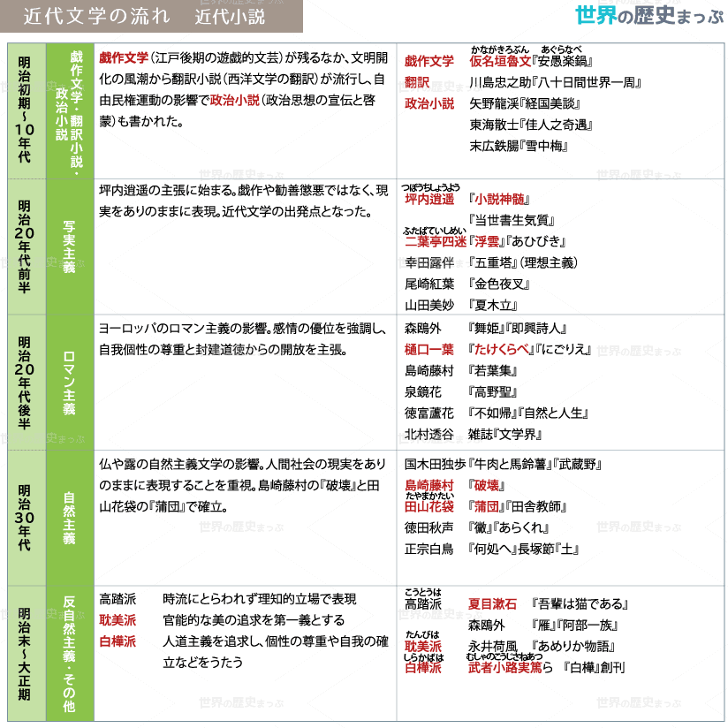Click 北村透谷 author name
Image resolution: width=728 pixels, height=728 pixels.
[429, 434]
